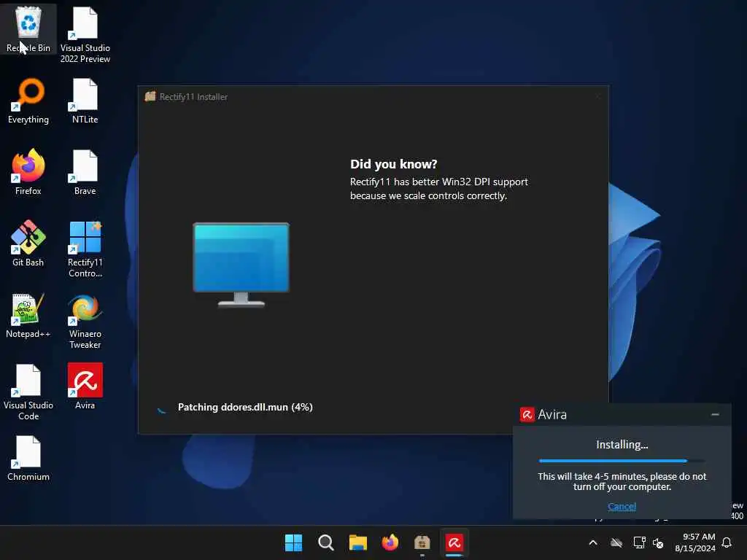Click the Rectify11 Installer title icon
Image resolution: width=747 pixels, height=560 pixels.
click(150, 96)
